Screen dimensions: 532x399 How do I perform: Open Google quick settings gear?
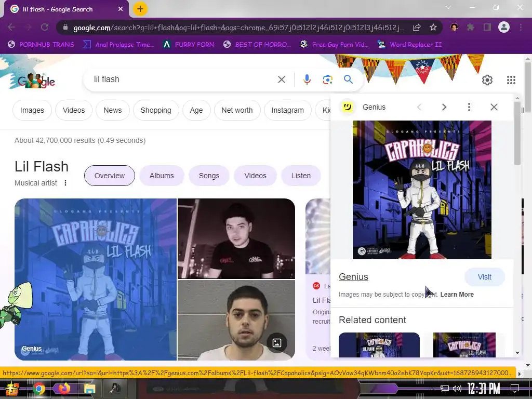487,80
